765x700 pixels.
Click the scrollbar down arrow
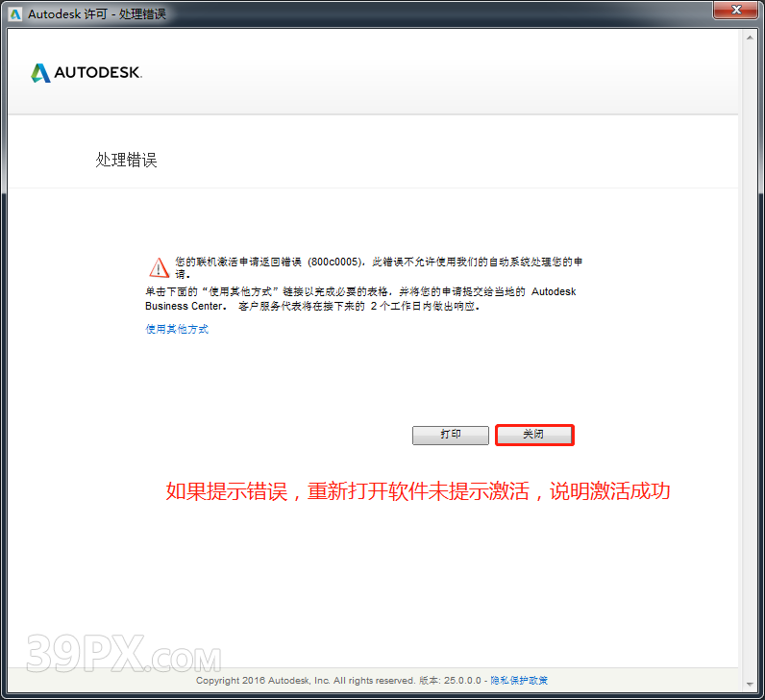pyautogui.click(x=750, y=685)
